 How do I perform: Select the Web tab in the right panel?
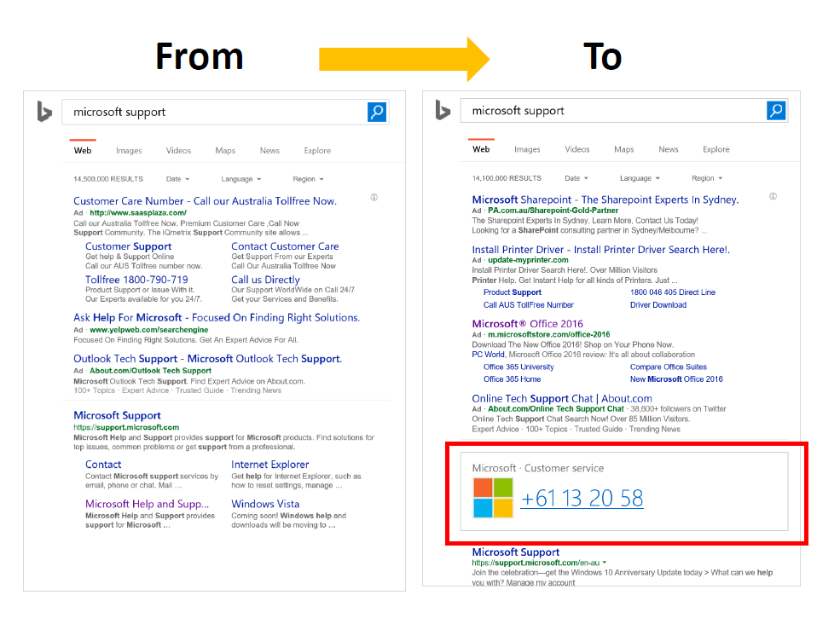point(481,149)
